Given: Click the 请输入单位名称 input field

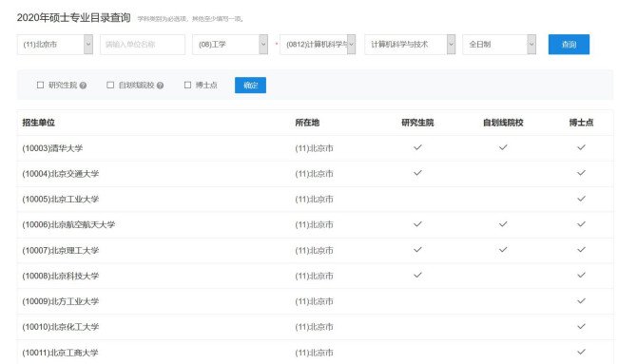Looking at the screenshot, I should point(143,45).
